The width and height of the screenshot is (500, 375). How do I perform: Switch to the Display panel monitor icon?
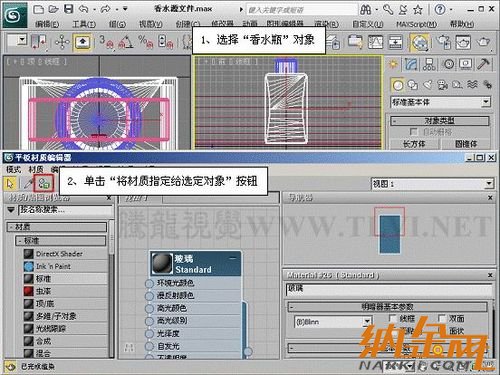(466, 64)
